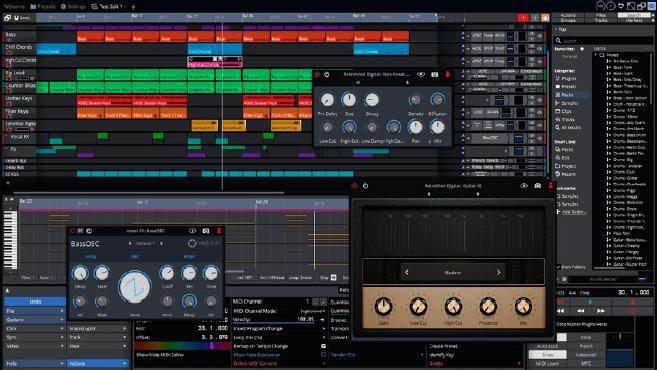
Task: Click the camera icon on Guitar IR plugin
Action: (x=538, y=186)
